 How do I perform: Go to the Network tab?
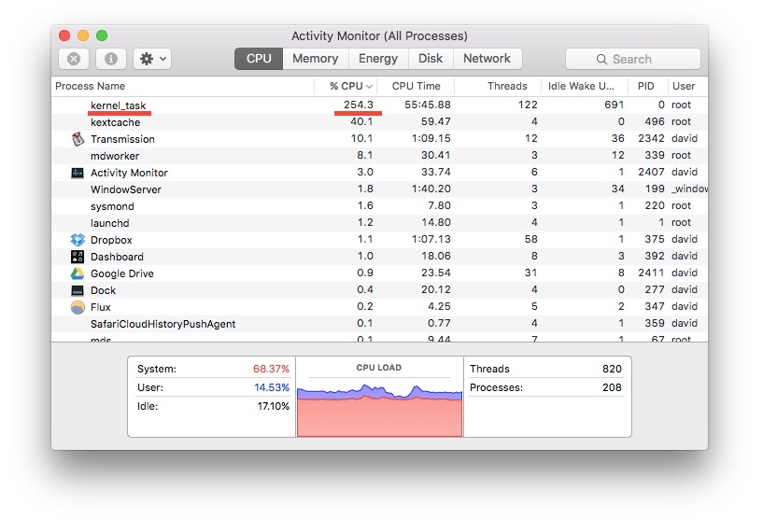click(487, 59)
